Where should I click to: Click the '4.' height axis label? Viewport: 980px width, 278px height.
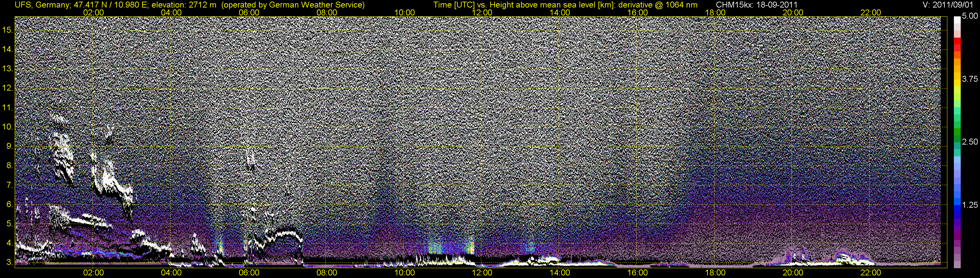10,243
